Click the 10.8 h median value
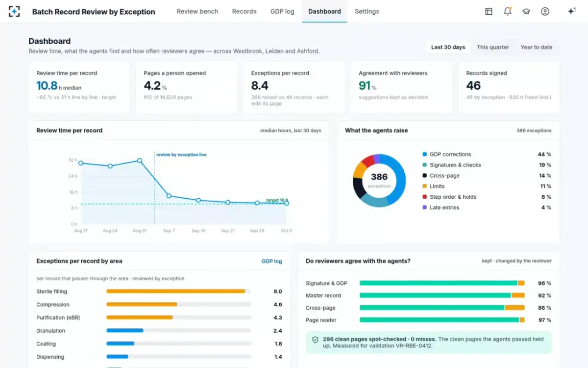 59,86
